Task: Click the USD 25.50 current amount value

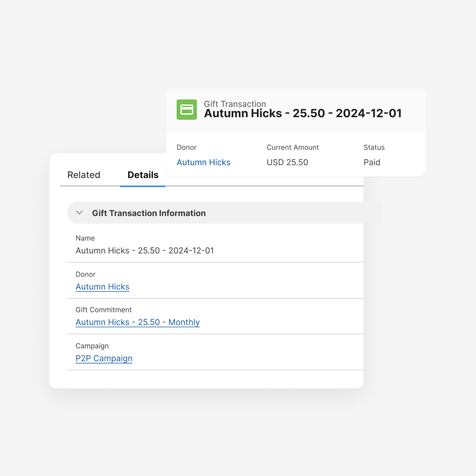Action: pos(287,162)
